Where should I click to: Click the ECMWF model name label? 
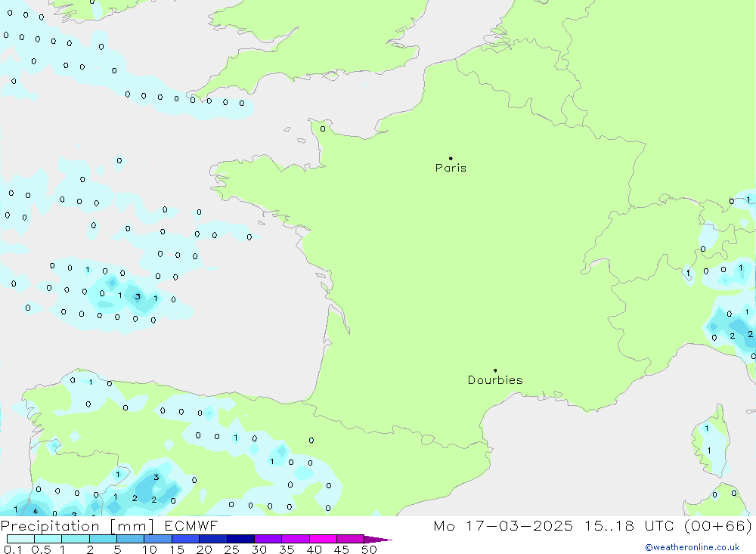[191, 525]
